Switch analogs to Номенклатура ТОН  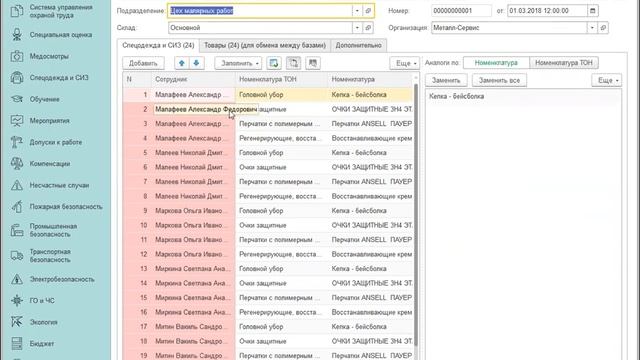[563, 63]
